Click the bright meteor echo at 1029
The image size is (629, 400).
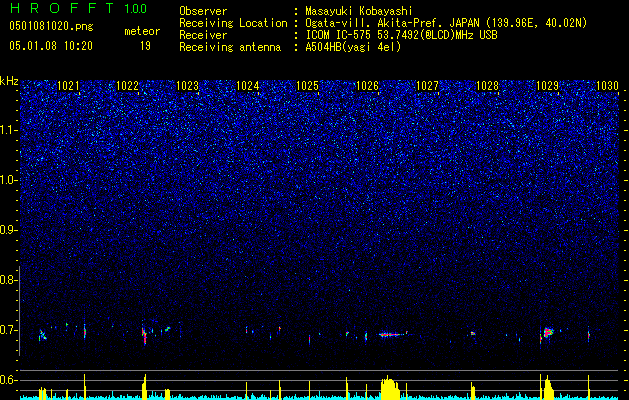coord(548,333)
